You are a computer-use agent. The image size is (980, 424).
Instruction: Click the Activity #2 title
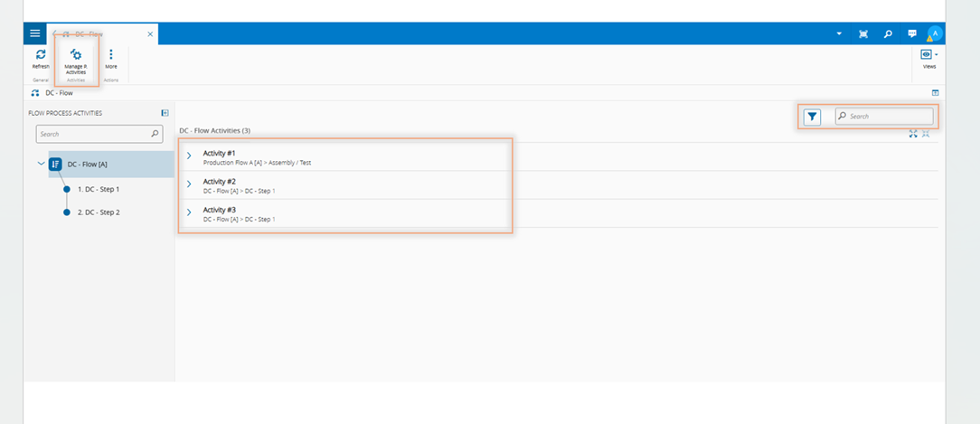click(220, 182)
